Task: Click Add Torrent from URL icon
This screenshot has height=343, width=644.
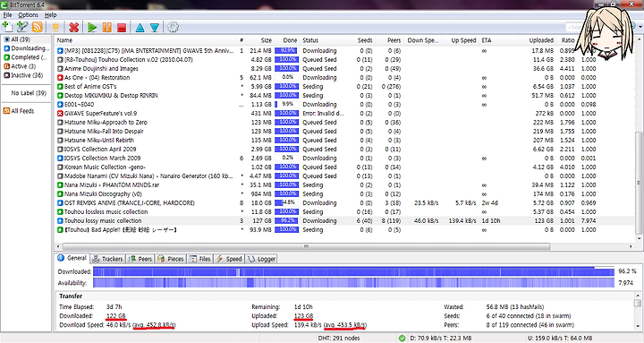Action: coord(22,27)
